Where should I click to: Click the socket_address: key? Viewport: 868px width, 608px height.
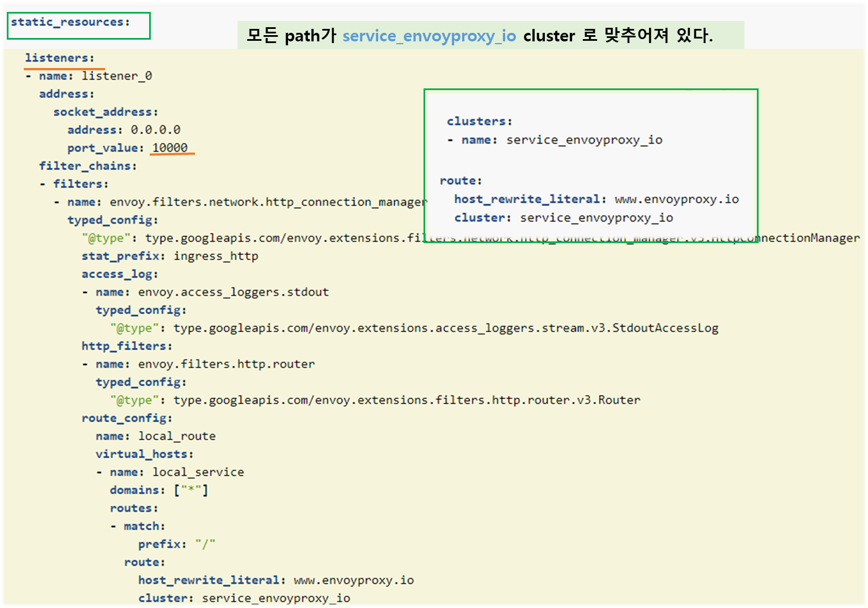(106, 112)
